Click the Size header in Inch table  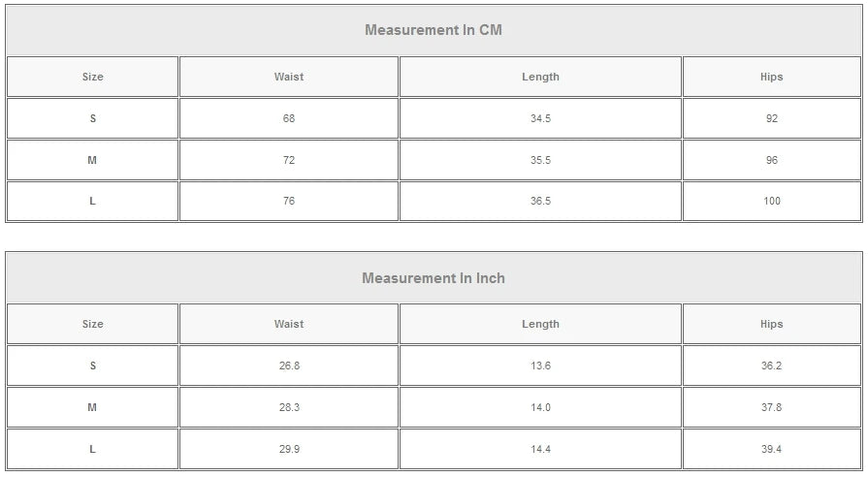[x=93, y=325]
